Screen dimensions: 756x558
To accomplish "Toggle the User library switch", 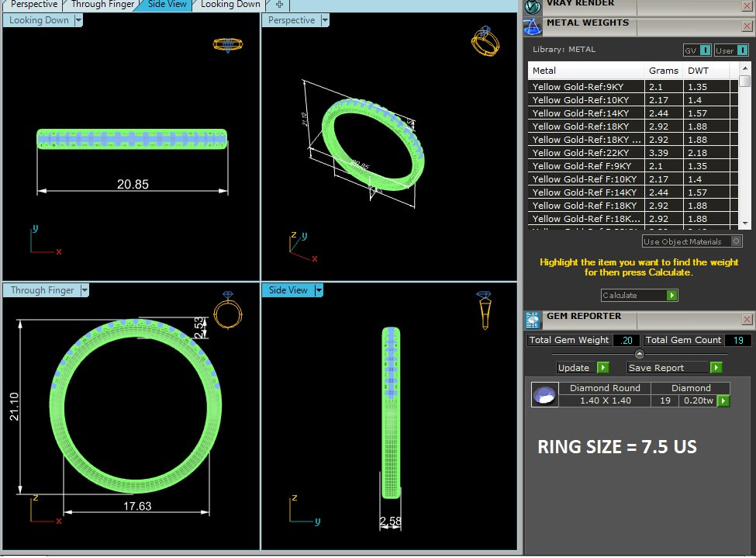I will 742,50.
